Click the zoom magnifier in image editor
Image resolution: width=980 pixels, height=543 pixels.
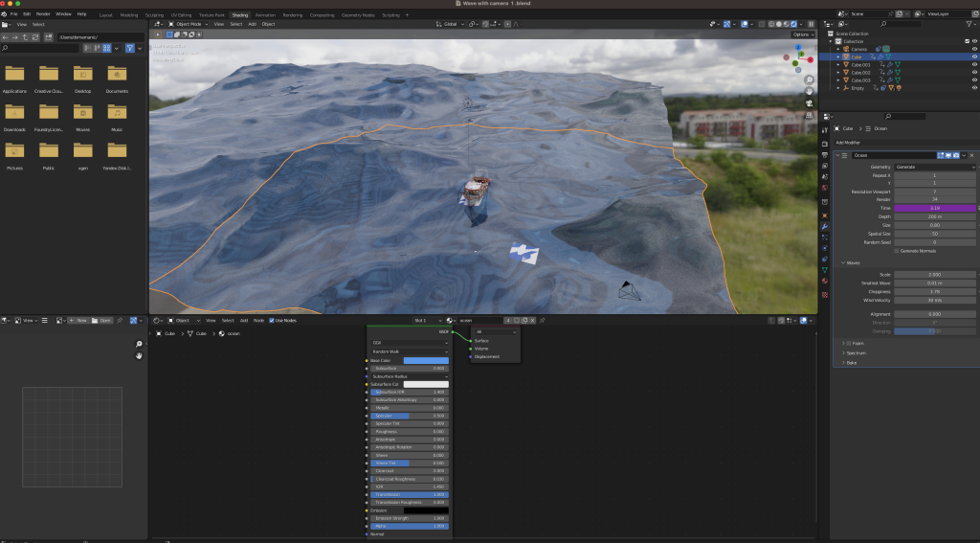coord(139,344)
